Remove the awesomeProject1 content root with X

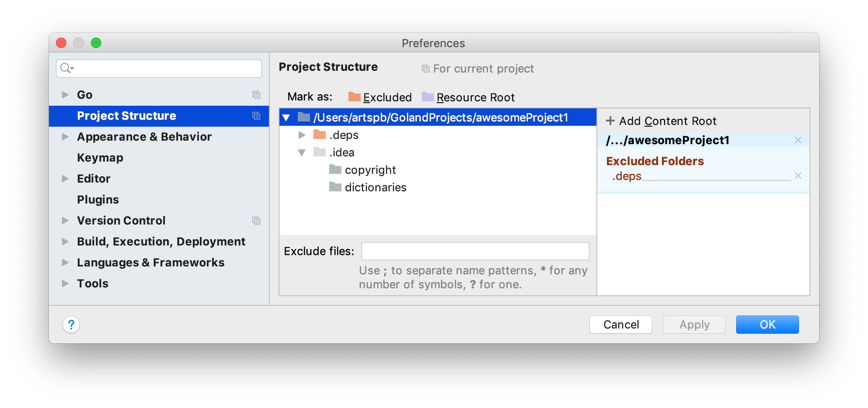[798, 140]
